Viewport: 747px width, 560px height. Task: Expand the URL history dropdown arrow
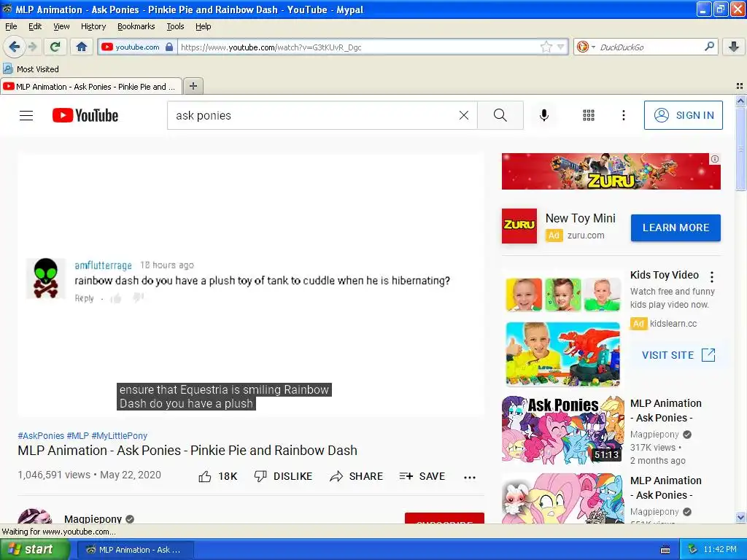561,47
